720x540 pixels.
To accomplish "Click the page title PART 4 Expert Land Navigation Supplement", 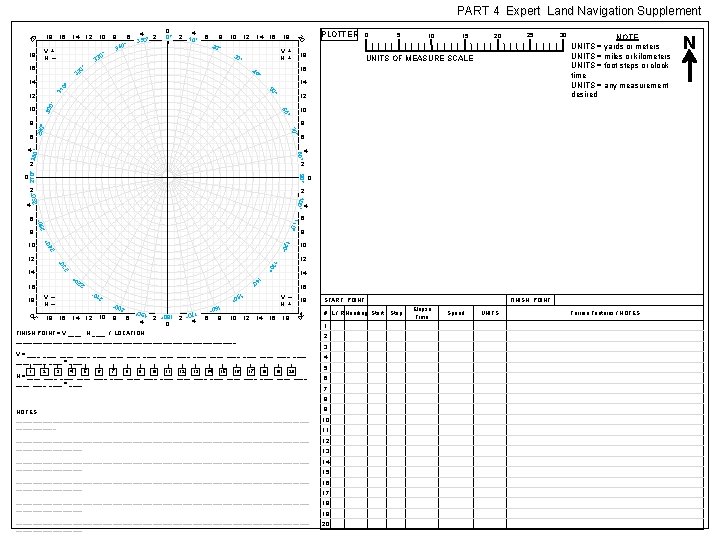I will pos(579,11).
